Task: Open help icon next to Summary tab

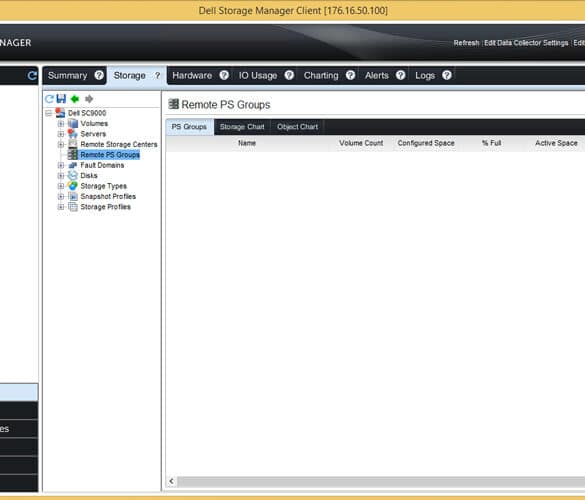Action: (99, 75)
